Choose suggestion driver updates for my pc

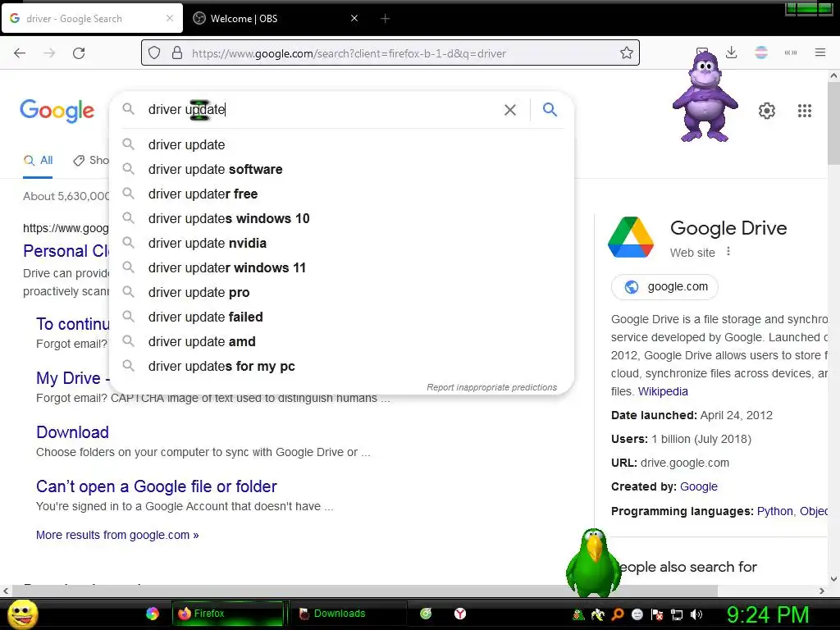click(342, 367)
